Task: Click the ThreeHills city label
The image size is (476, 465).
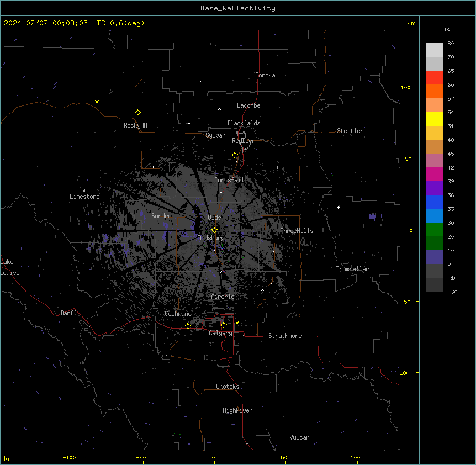Action: [297, 231]
